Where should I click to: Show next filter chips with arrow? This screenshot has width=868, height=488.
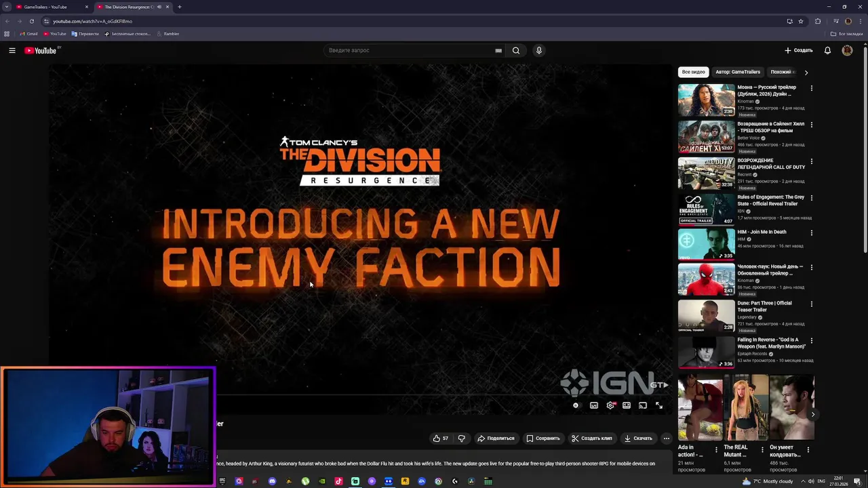click(806, 72)
